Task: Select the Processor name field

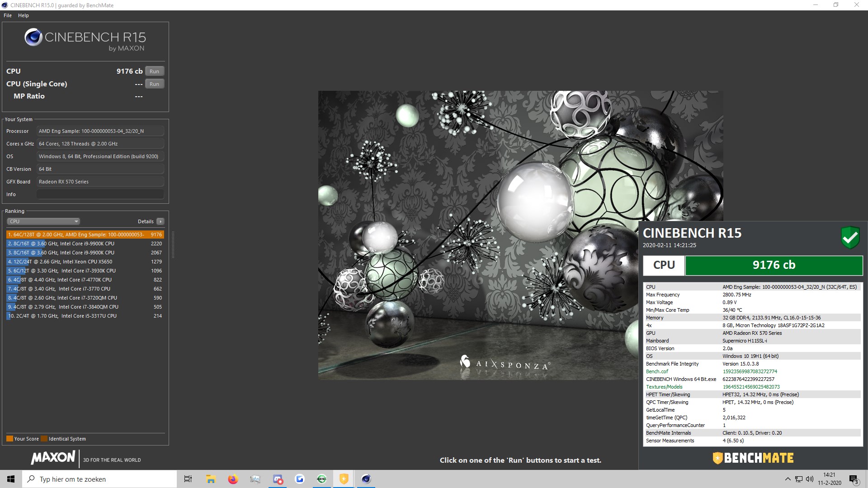Action: (100, 131)
